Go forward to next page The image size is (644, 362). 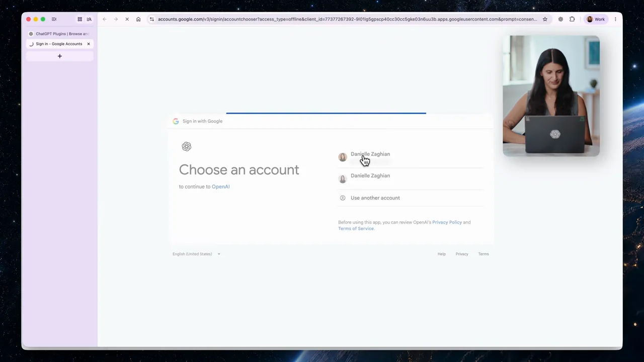[x=116, y=19]
